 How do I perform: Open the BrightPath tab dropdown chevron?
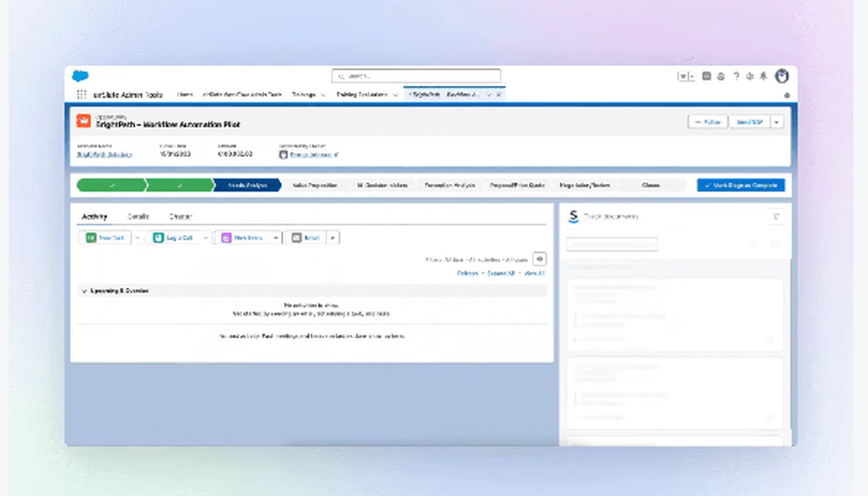[489, 95]
